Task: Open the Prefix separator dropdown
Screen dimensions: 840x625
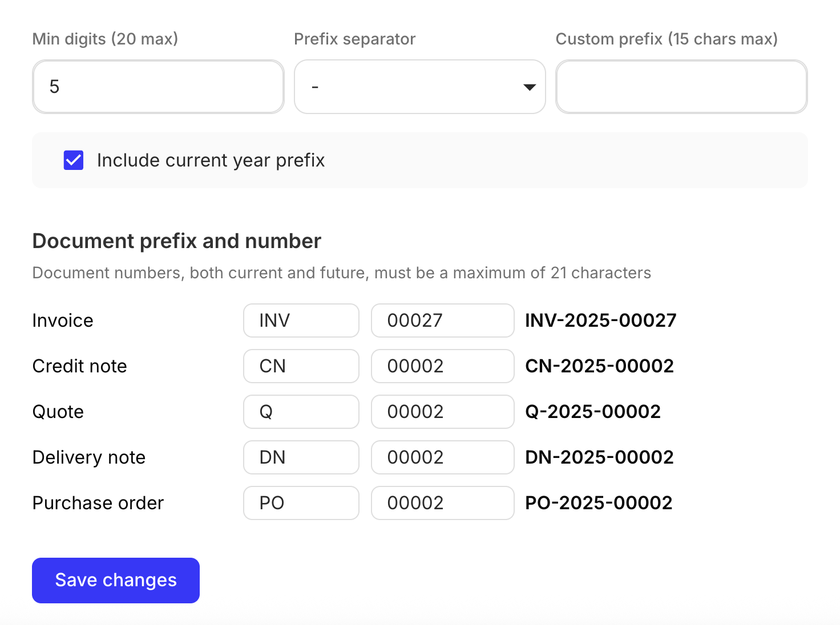Action: (x=419, y=87)
